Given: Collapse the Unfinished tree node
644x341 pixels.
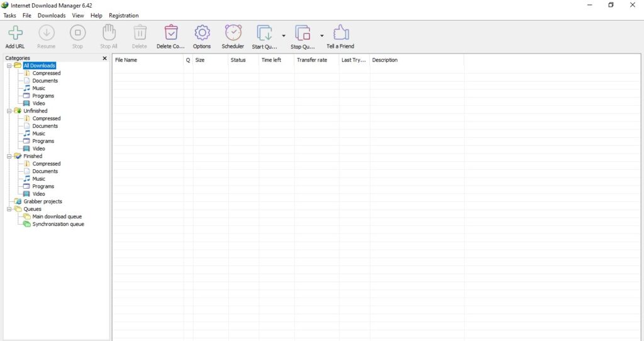Looking at the screenshot, I should click(x=9, y=111).
